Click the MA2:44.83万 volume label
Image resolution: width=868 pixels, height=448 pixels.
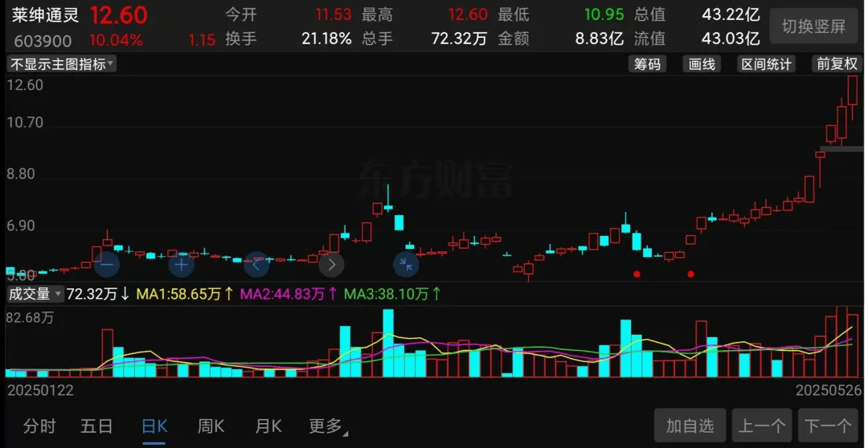point(288,294)
